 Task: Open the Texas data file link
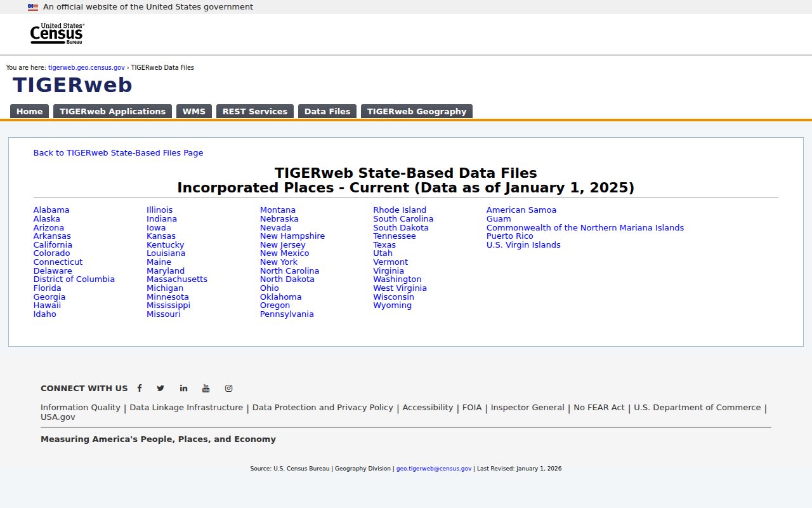click(384, 245)
